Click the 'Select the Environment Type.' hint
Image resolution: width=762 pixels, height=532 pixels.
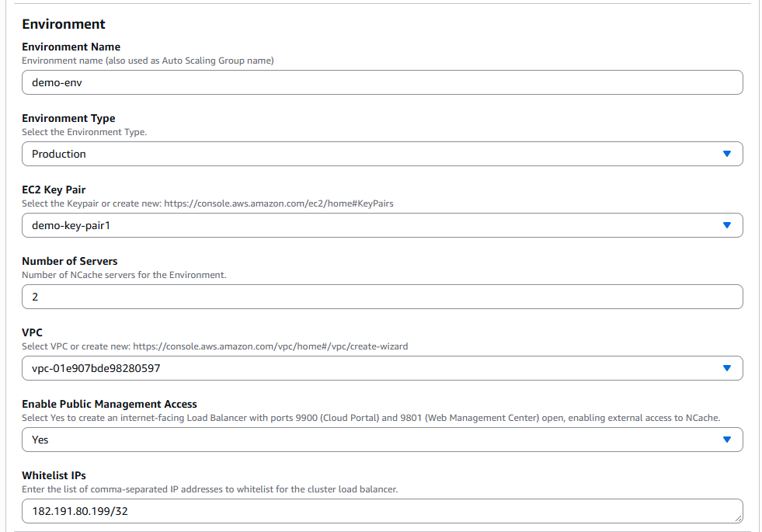85,132
